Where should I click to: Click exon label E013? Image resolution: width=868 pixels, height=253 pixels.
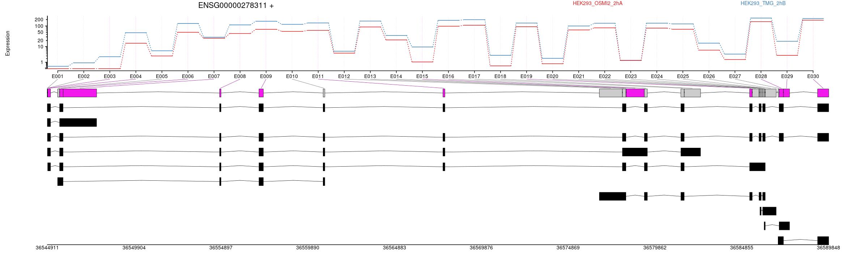pyautogui.click(x=370, y=76)
